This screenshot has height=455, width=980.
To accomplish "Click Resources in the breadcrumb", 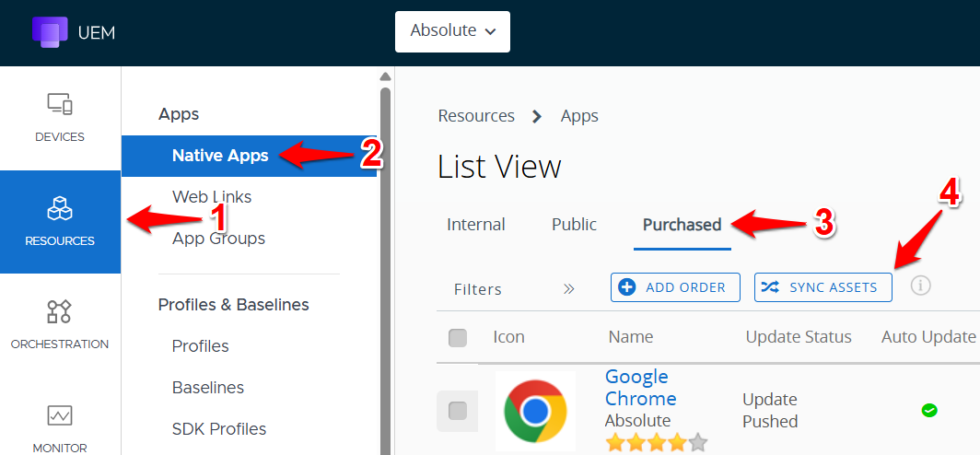I will coord(476,116).
